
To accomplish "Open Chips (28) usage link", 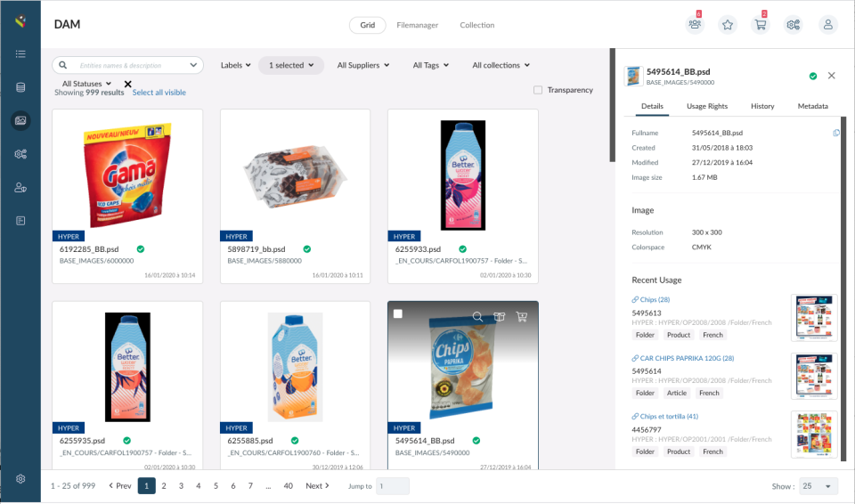I will click(x=650, y=299).
